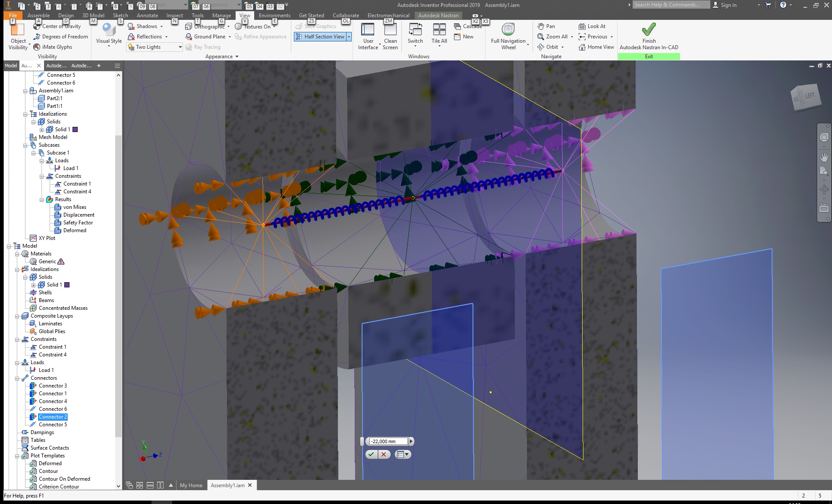Switch to the Inspect ribbon tab
Screen dimensions: 832x504
click(174, 15)
